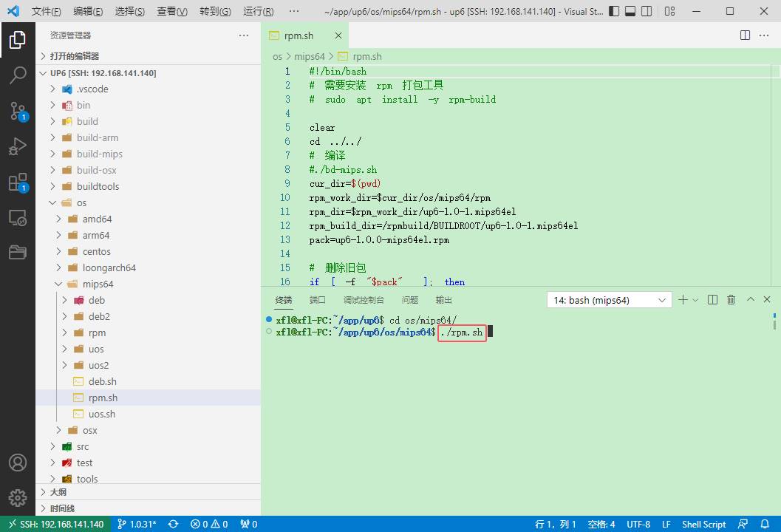Image resolution: width=781 pixels, height=532 pixels.
Task: Maximize terminal panel with up chevron
Action: pos(751,300)
